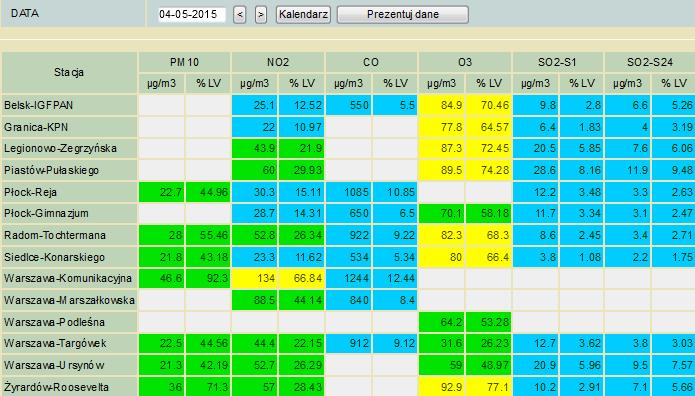Focus the date field showing 04-05-2015
This screenshot has height=396, width=695.
[x=192, y=15]
